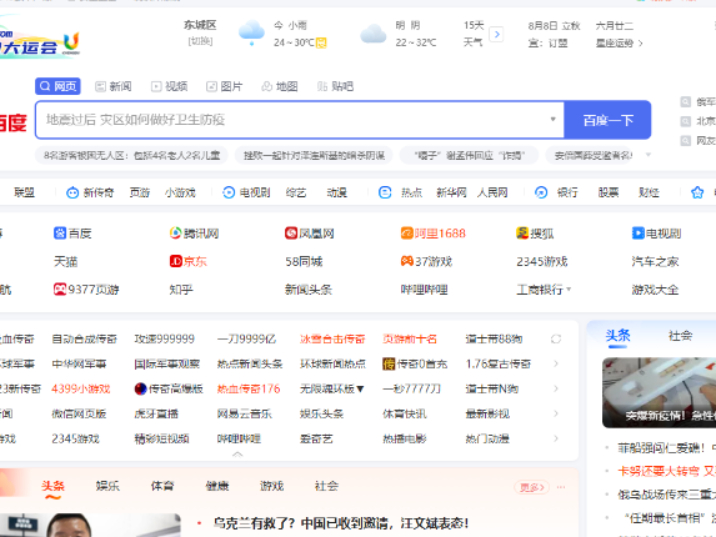Open the 凤凰网 site link
716x537 pixels.
click(x=310, y=233)
